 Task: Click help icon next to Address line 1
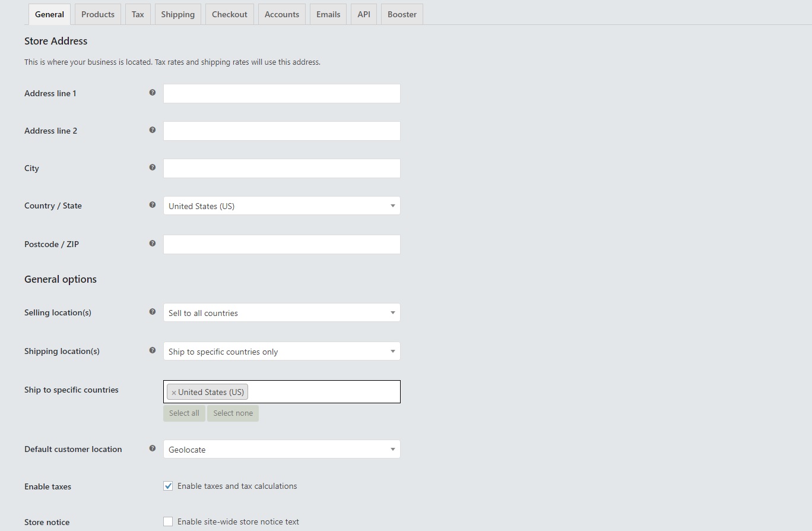pyautogui.click(x=153, y=93)
